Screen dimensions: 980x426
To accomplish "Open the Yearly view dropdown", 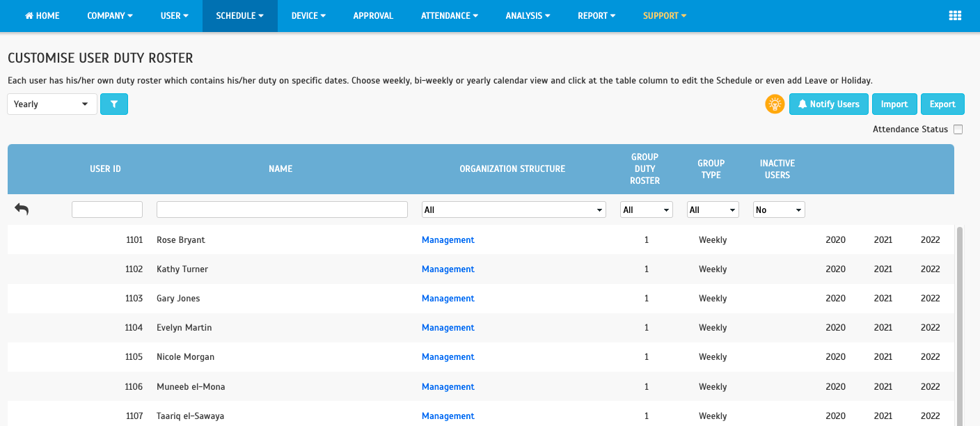I will (52, 104).
